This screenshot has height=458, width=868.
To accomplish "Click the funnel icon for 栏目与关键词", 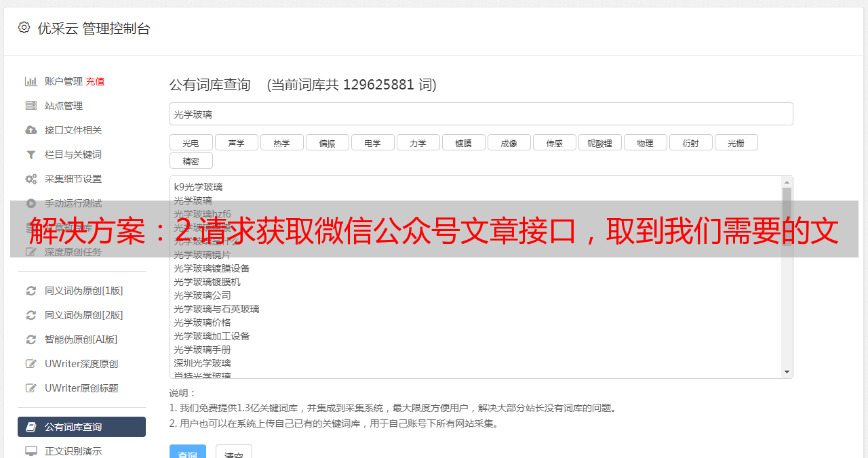I will point(31,154).
